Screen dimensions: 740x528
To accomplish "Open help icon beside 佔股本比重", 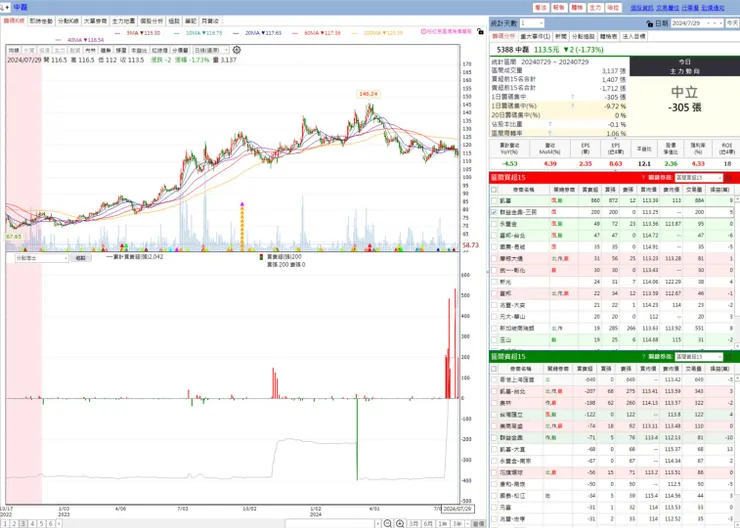I will [550, 124].
